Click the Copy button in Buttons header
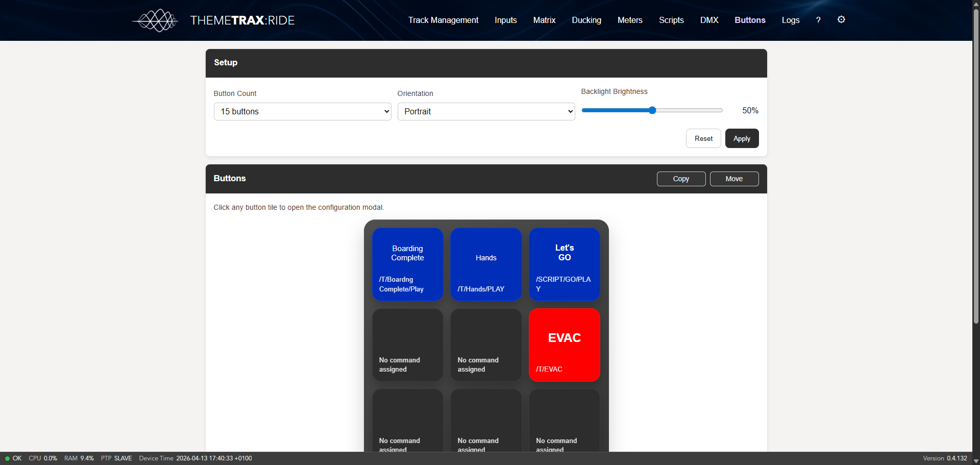Screen dimensions: 980x465 click(680, 179)
